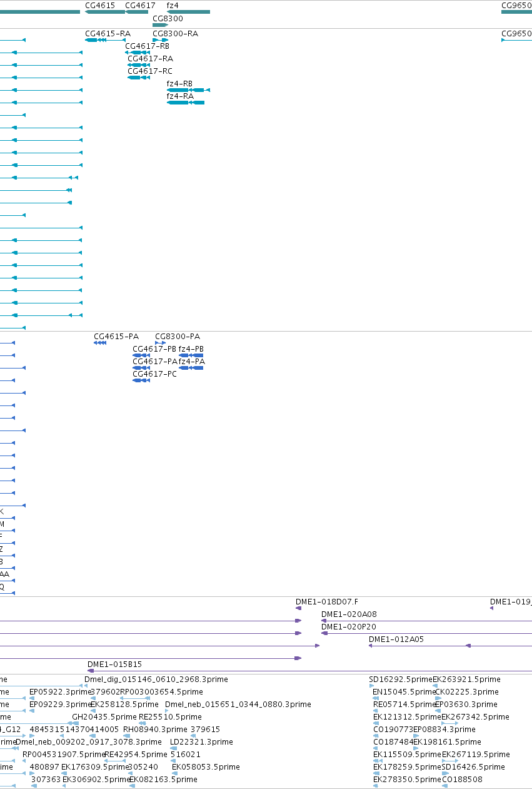Click the teal gene bar under fz4
The height and width of the screenshot is (789, 532).
188,12
